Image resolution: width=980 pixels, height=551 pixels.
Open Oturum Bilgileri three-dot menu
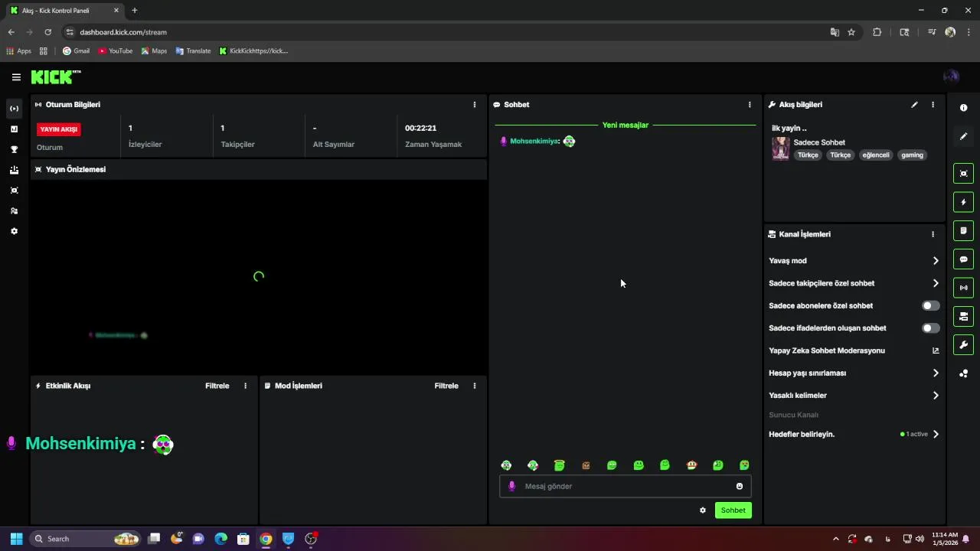tap(474, 105)
